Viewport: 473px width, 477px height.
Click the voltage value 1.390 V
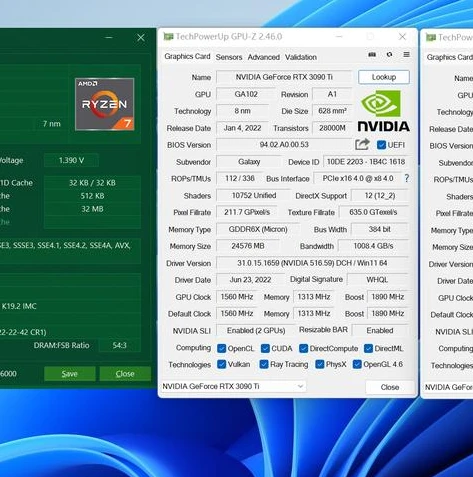point(71,160)
